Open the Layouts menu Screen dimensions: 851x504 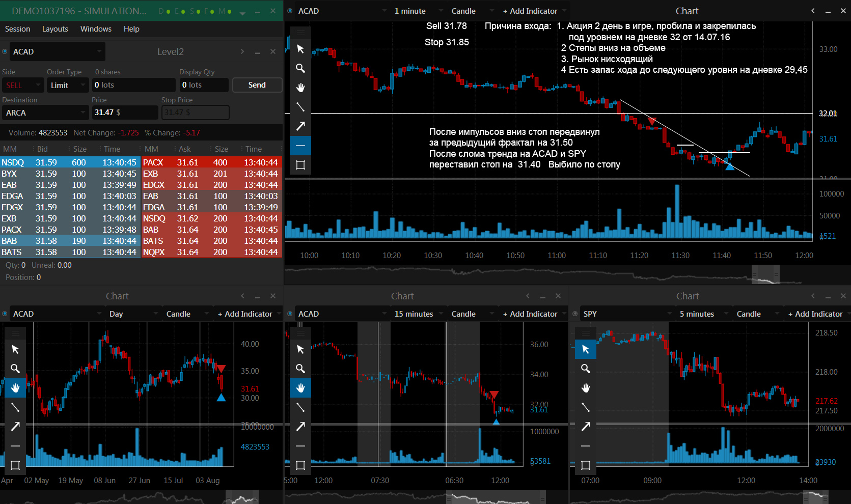(x=55, y=29)
